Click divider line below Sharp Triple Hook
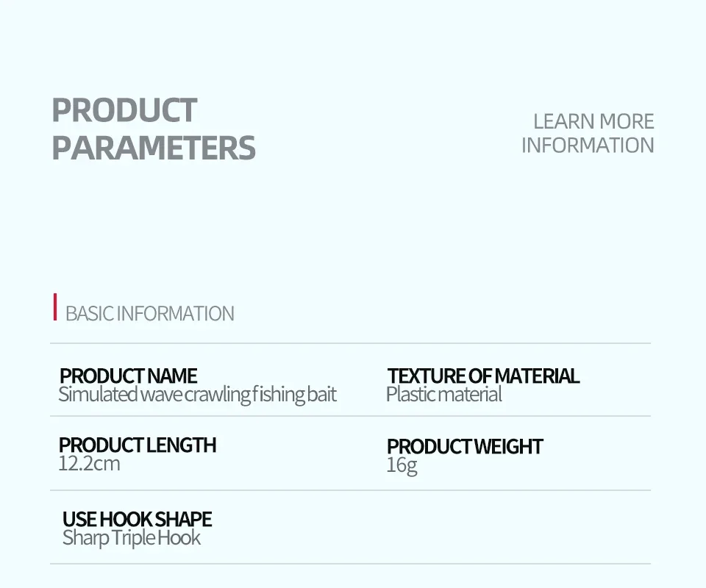Screen dimensions: 706x588 point(350,564)
